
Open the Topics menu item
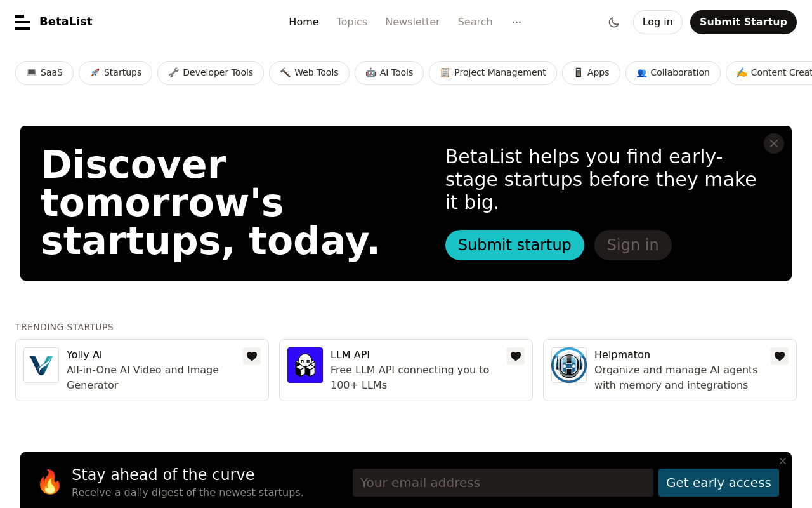tap(352, 22)
